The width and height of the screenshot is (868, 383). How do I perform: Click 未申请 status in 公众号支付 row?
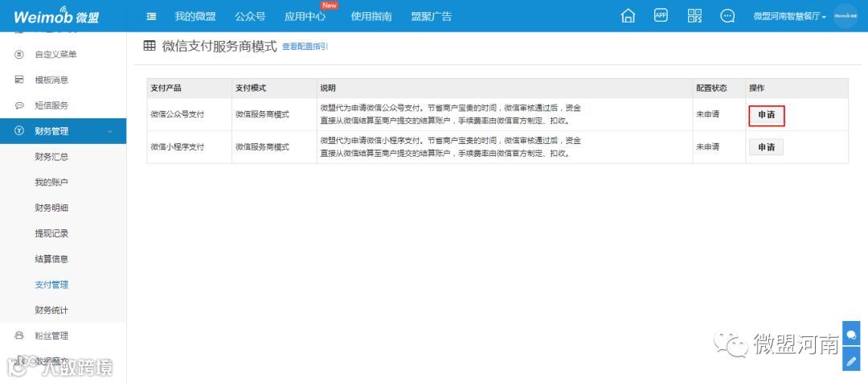click(707, 114)
